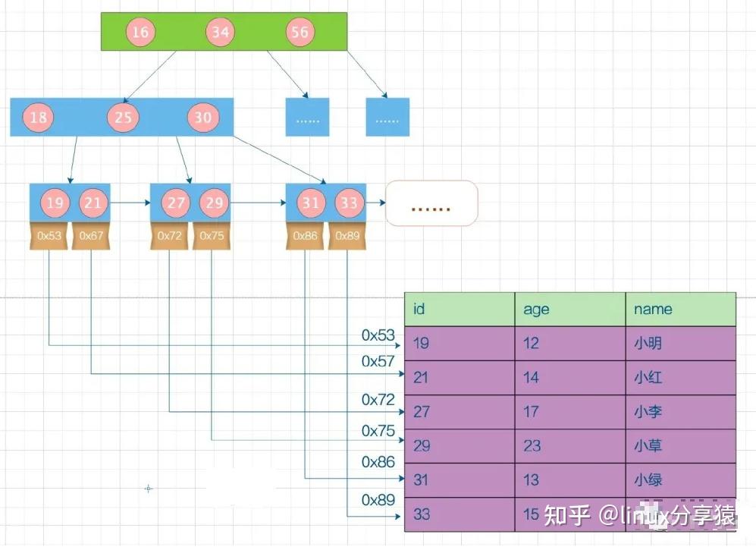Toggle the 0x89 tag under node 33
Image resolution: width=756 pixels, height=547 pixels.
347,235
